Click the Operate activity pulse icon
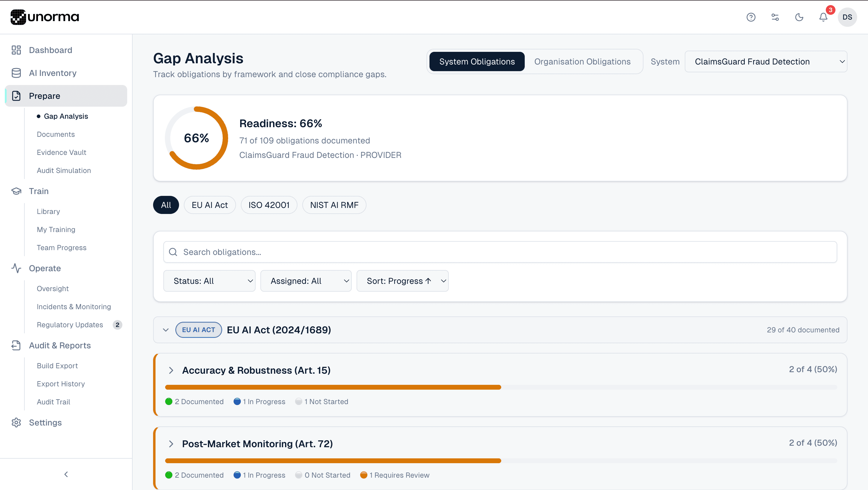868x490 pixels. pyautogui.click(x=16, y=268)
